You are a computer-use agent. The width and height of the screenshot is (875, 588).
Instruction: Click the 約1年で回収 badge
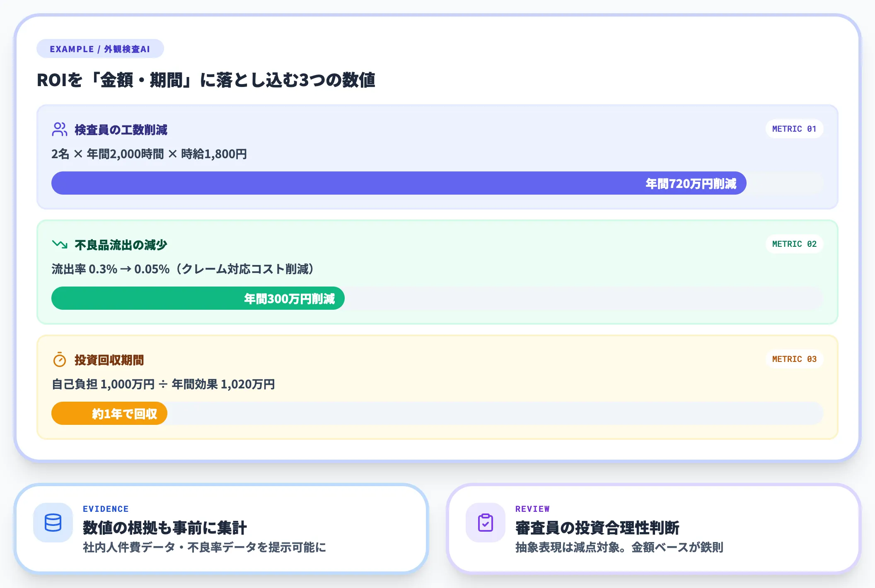[109, 413]
